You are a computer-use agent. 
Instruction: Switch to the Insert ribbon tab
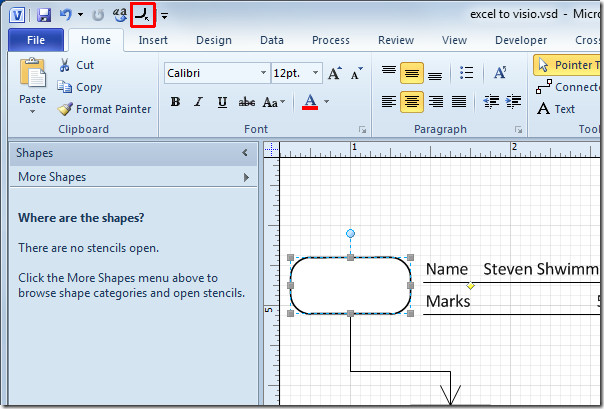pyautogui.click(x=153, y=40)
